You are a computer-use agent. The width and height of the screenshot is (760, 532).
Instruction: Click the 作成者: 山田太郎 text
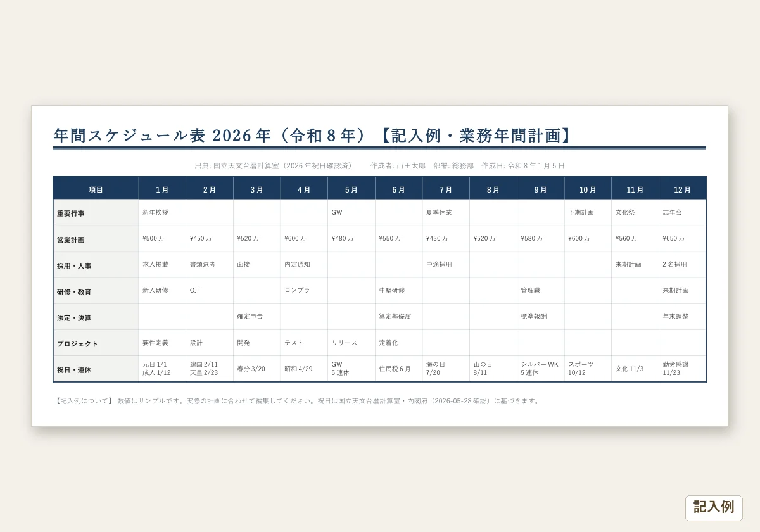(398, 166)
